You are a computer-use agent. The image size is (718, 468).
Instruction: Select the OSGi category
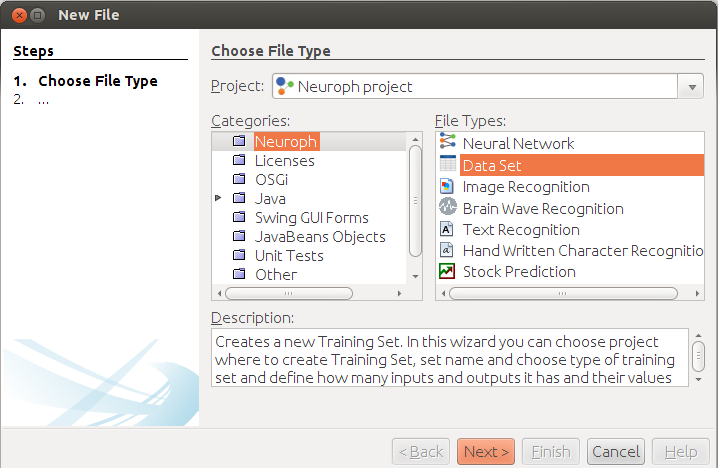271,180
